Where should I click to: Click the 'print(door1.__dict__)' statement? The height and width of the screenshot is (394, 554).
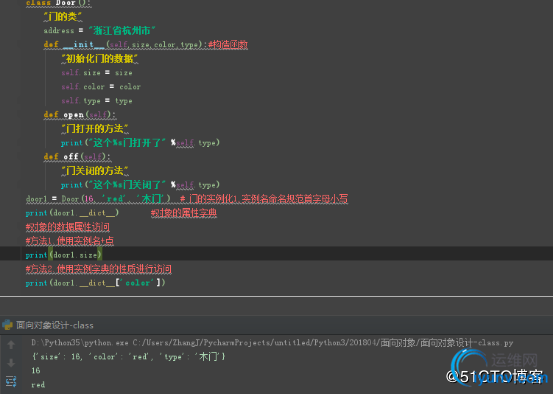pos(72,213)
